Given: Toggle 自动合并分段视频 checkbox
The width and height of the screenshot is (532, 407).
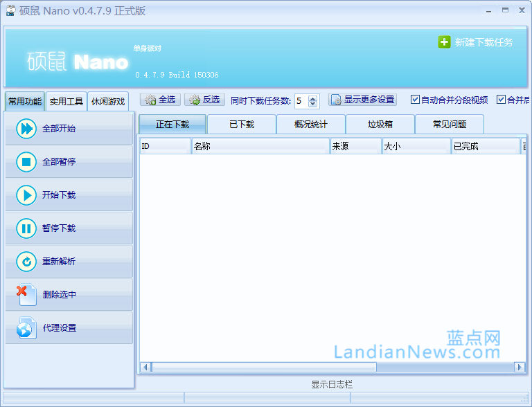Looking at the screenshot, I should [x=415, y=100].
